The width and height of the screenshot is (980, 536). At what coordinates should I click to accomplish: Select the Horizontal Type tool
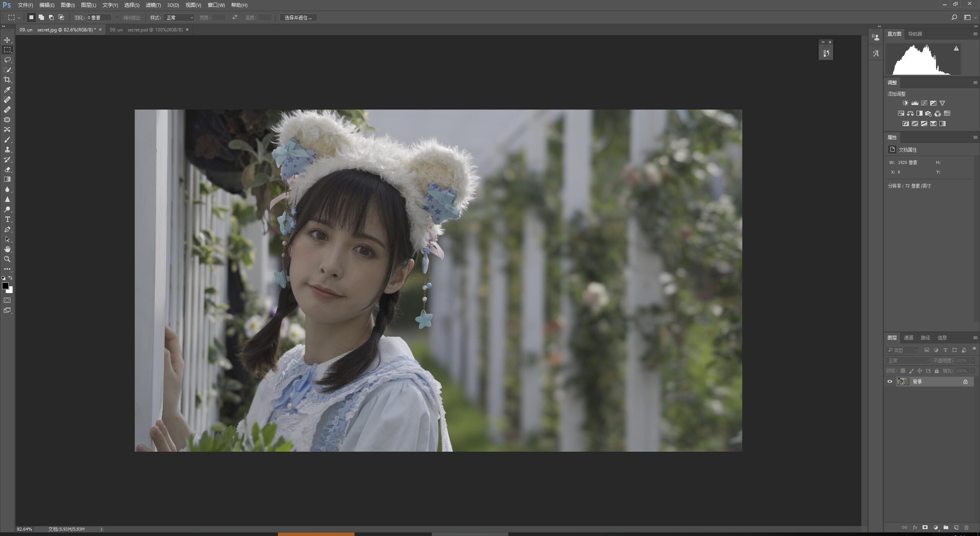(7, 219)
